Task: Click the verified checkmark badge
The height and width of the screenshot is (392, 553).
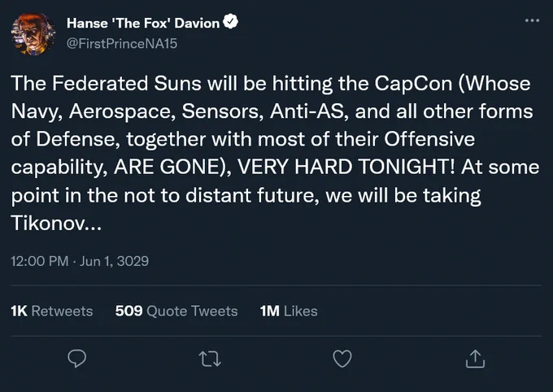Action: click(x=230, y=22)
